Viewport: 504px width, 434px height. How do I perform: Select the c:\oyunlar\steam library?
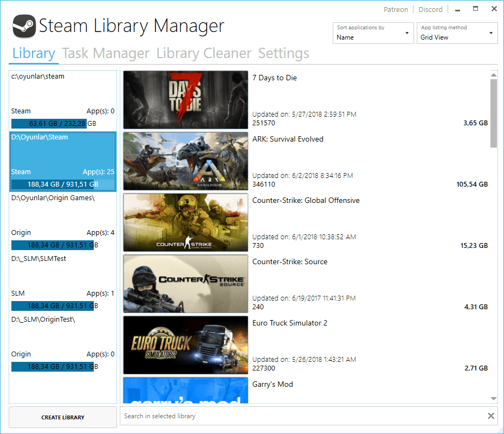tap(63, 100)
